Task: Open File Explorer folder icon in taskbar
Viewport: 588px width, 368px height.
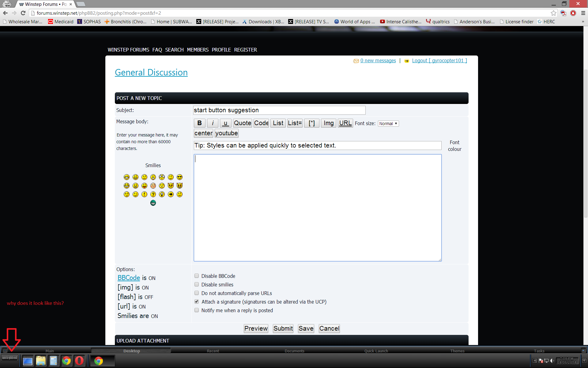Action: point(41,361)
